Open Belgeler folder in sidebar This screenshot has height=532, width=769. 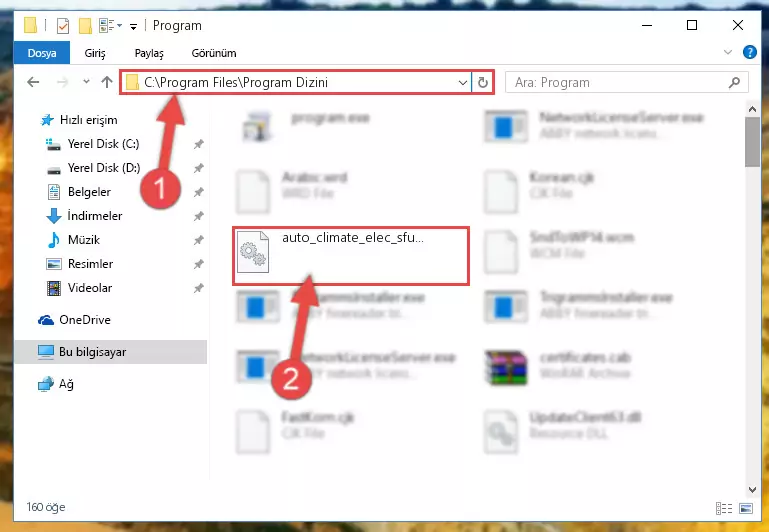point(89,192)
